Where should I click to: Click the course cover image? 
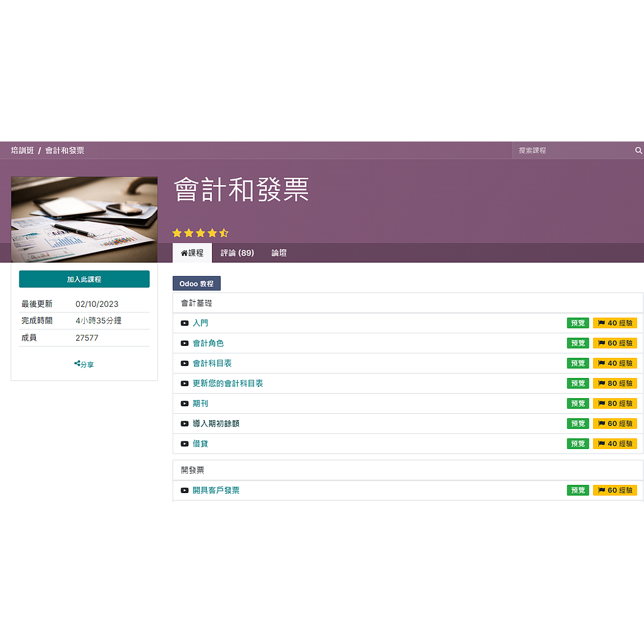pos(84,219)
